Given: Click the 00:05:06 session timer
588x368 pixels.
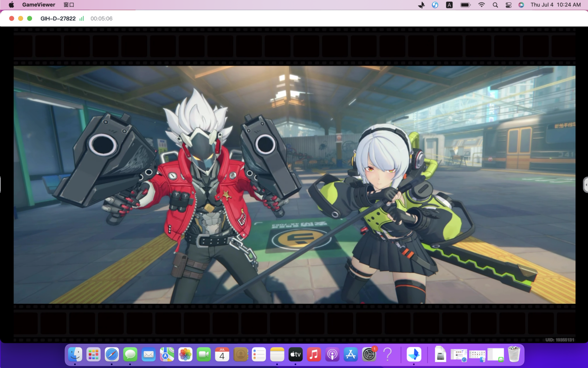Looking at the screenshot, I should [x=102, y=19].
